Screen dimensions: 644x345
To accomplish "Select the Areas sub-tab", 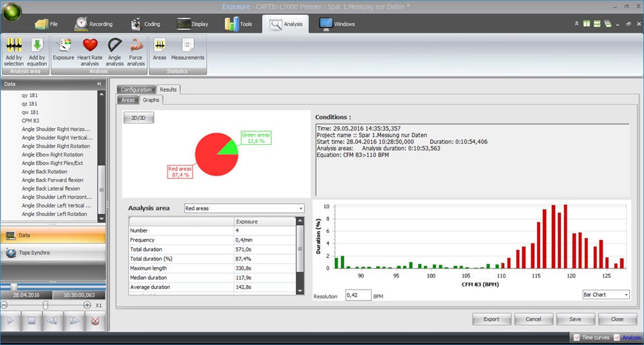I will [128, 100].
